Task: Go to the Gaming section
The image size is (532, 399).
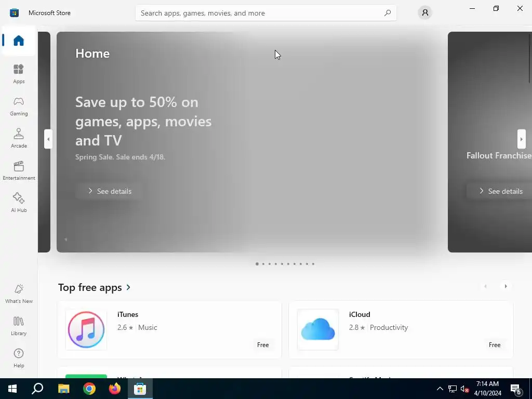Action: click(x=19, y=106)
